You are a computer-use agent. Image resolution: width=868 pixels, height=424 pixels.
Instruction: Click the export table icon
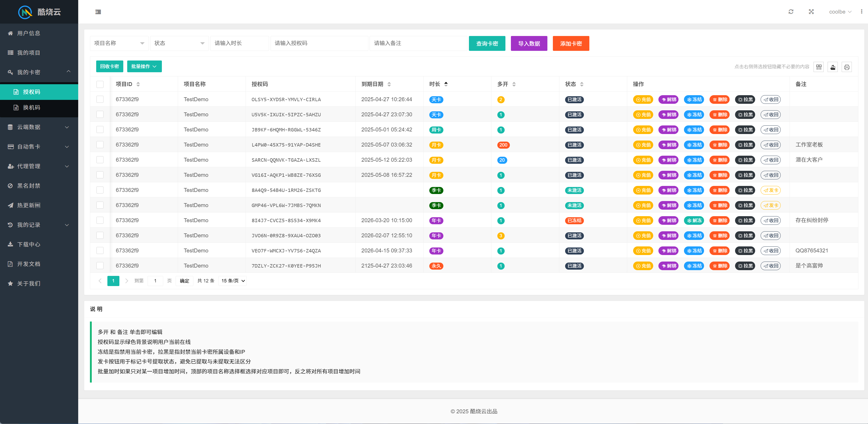833,67
